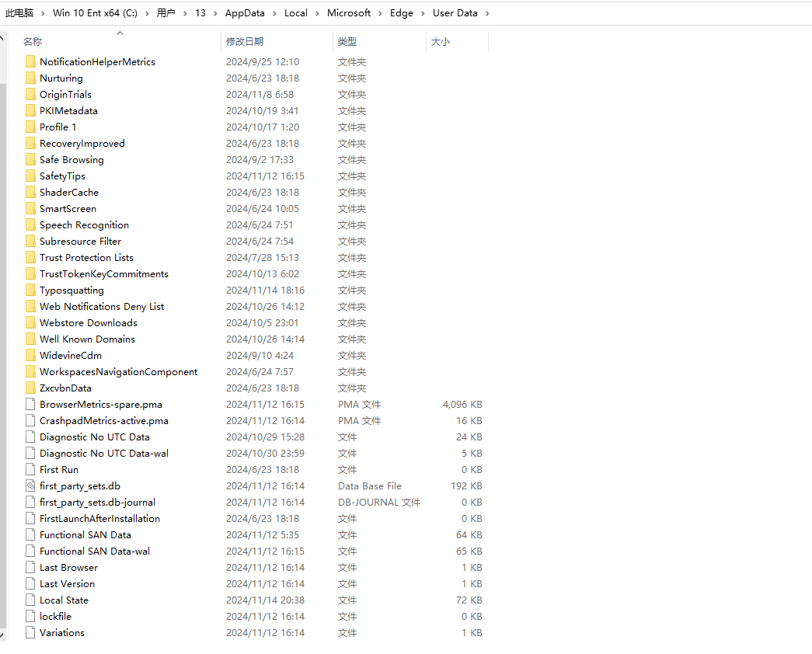Viewport: 812px width, 654px height.
Task: Navigate to 此电脑 in the address bar
Action: pyautogui.click(x=19, y=13)
